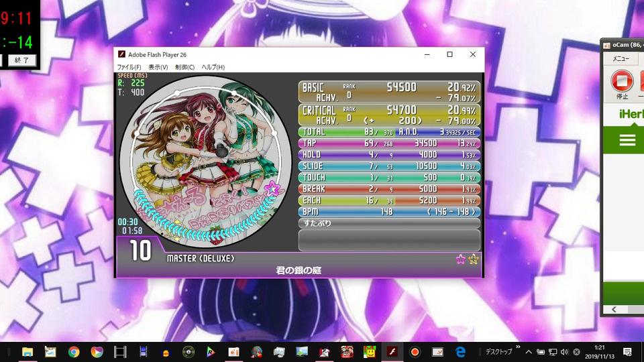This screenshot has height=362, width=644.
Task: Open the oCam recorder taskbar icon
Action: (x=415, y=352)
